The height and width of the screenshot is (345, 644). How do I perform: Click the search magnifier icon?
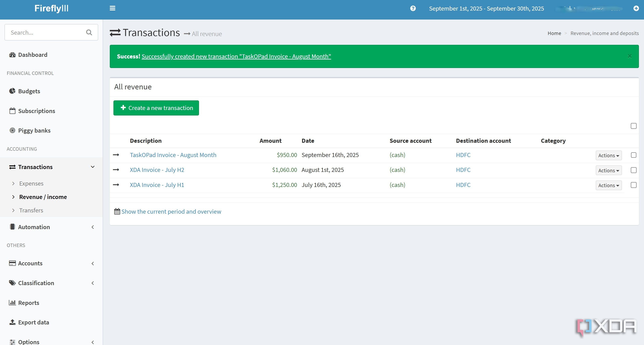89,32
